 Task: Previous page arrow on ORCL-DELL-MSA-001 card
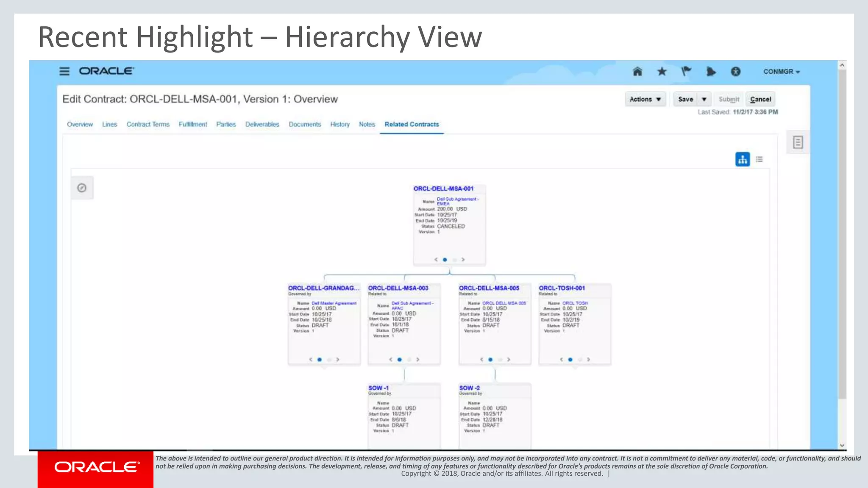[x=436, y=259]
